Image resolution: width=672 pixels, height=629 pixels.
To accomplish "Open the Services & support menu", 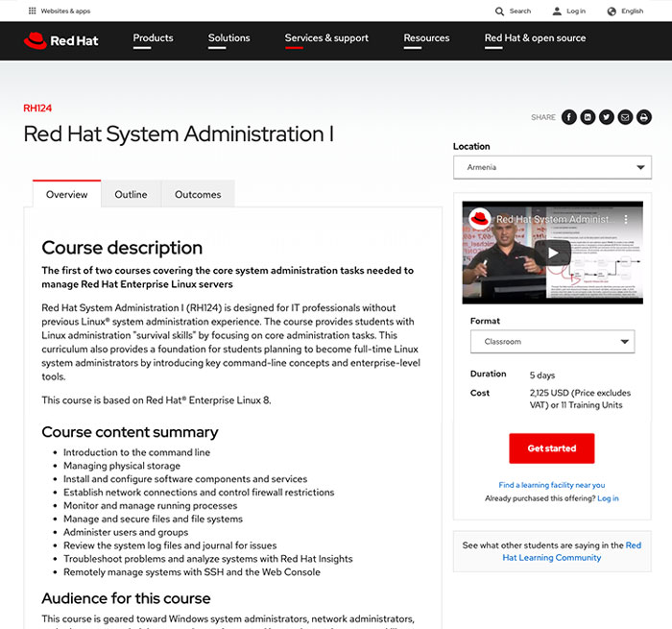I will [x=326, y=37].
